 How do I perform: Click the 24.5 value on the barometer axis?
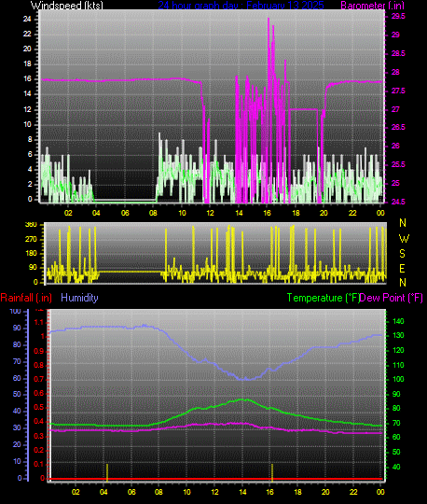(x=398, y=202)
